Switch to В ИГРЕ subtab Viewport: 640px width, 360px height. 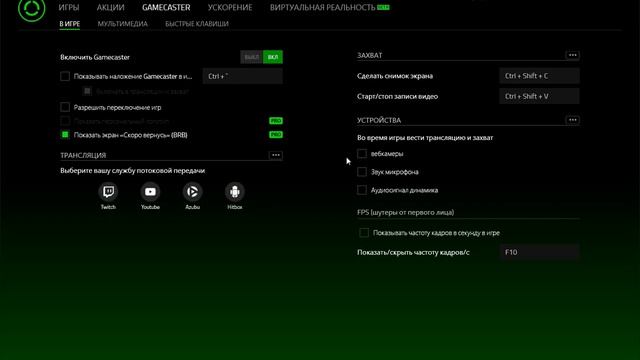click(x=70, y=24)
